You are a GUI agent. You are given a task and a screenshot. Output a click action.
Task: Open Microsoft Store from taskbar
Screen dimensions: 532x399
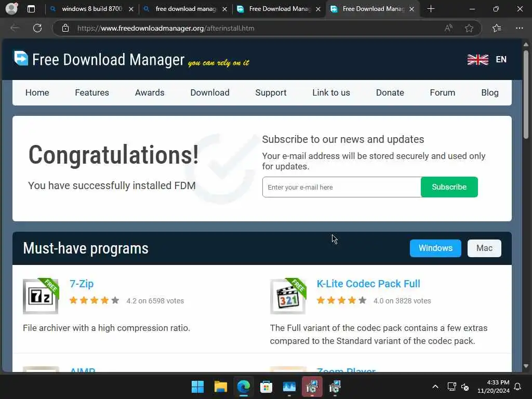coord(266,387)
